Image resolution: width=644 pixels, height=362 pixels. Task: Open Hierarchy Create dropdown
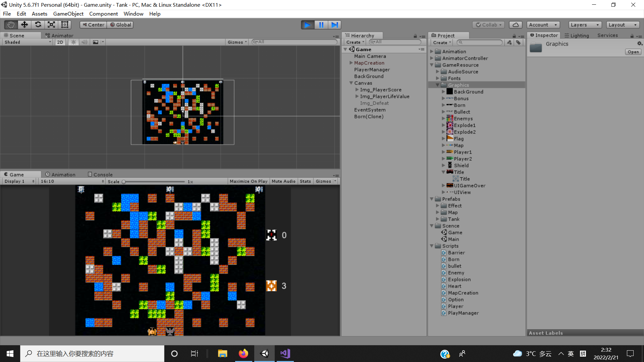pos(355,42)
